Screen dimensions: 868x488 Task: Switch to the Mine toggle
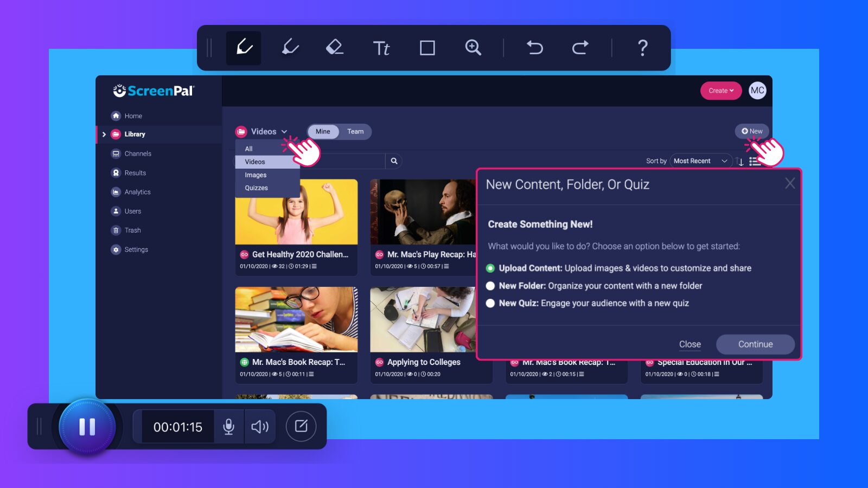click(323, 132)
